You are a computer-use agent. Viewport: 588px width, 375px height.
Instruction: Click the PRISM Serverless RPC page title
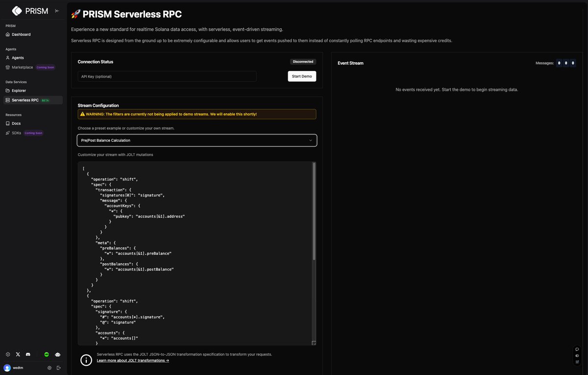[132, 14]
